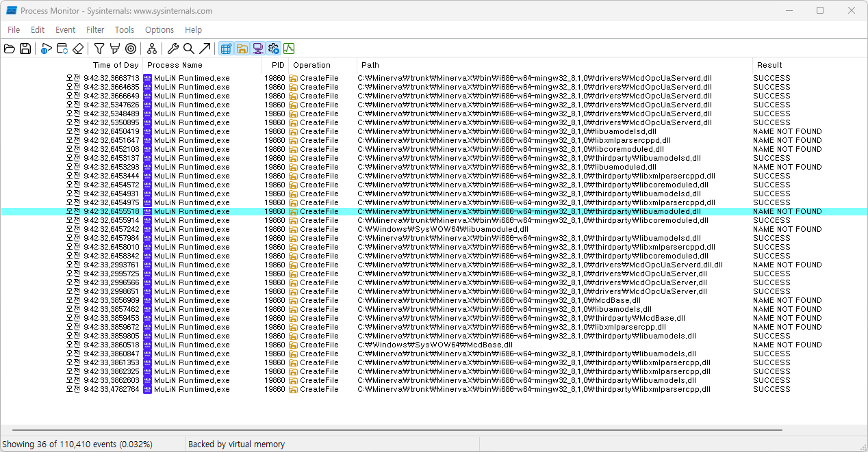868x452 pixels.
Task: Toggle Show File System Activity in the toolbar
Action: (242, 49)
